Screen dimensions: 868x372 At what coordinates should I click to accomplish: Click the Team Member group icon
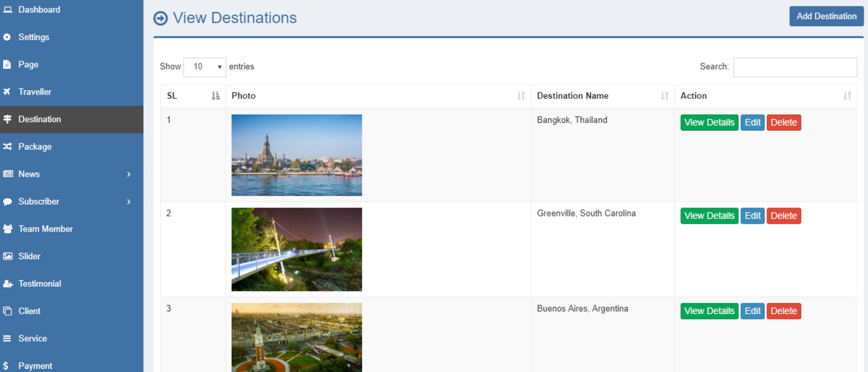8,229
